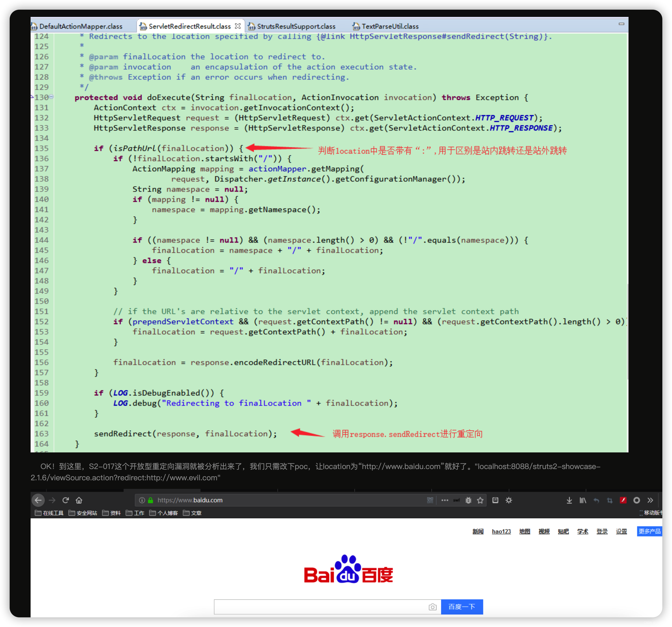The width and height of the screenshot is (672, 627).
Task: Click the undo arrow icon in the browser toolbar
Action: [596, 500]
